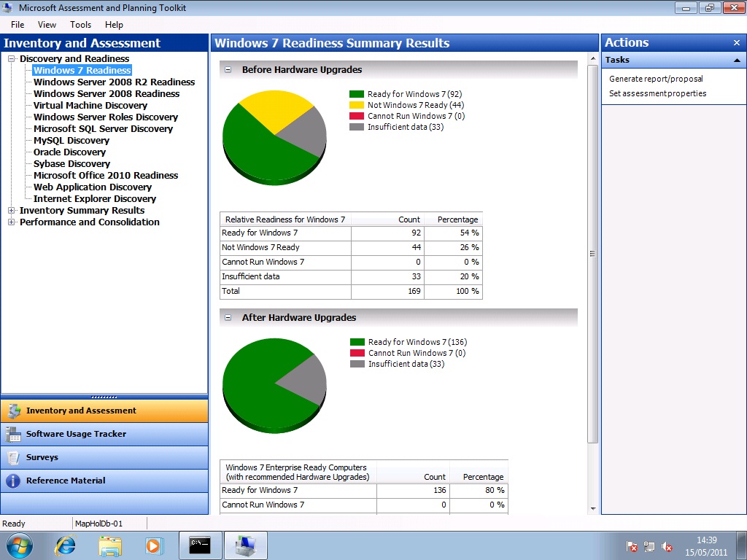Viewport: 747px width, 560px height.
Task: Select Oracle Discovery
Action: 69,152
